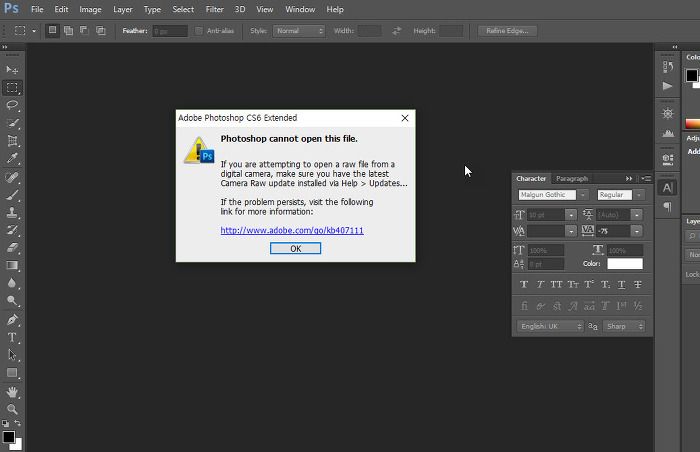
Task: Click the Character panel text Color swatch
Action: [625, 264]
